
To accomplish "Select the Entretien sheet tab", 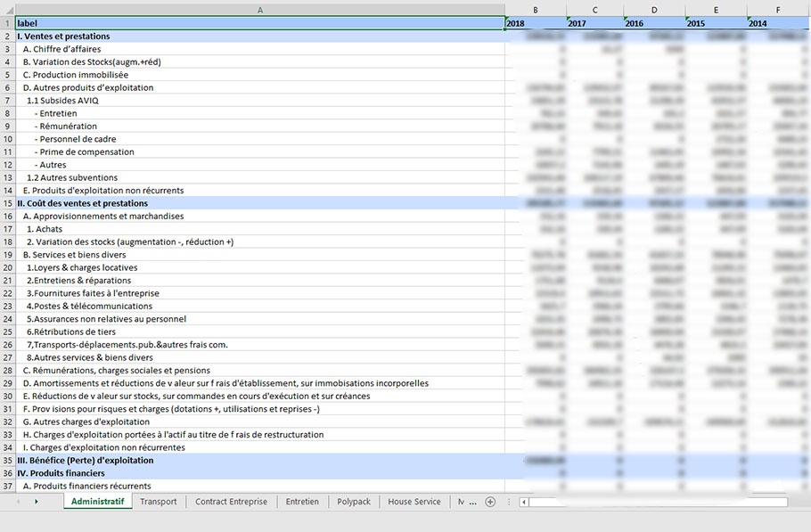I will pos(302,503).
